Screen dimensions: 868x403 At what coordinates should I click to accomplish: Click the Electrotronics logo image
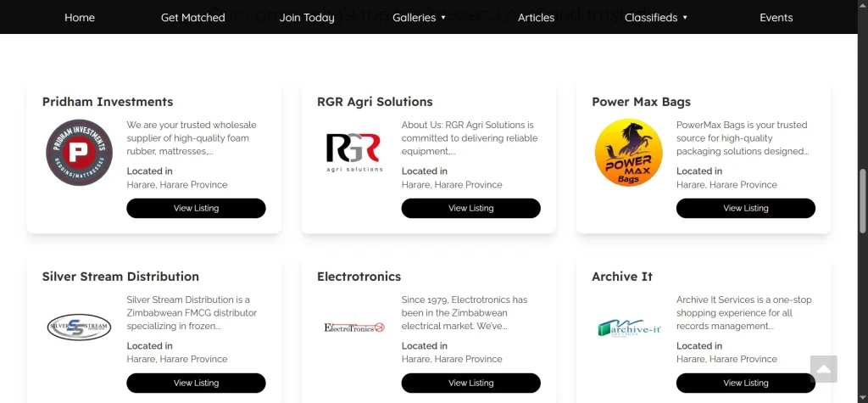pos(353,327)
